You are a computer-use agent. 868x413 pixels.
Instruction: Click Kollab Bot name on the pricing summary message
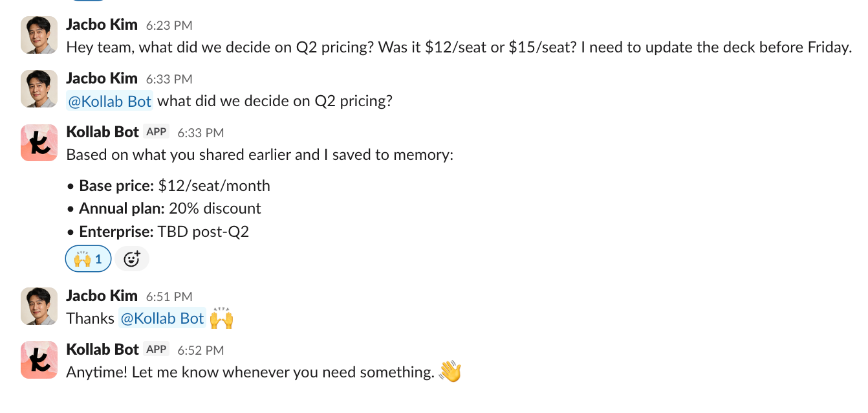pyautogui.click(x=102, y=132)
